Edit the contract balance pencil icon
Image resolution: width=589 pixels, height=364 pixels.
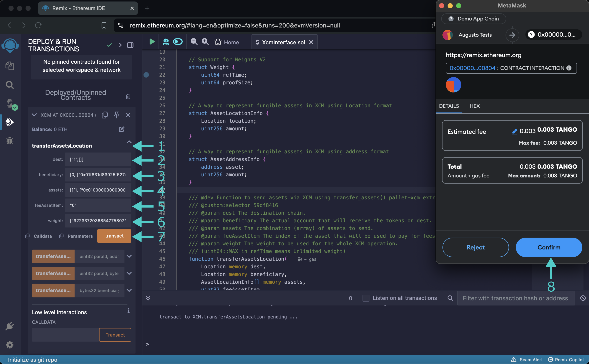click(122, 129)
